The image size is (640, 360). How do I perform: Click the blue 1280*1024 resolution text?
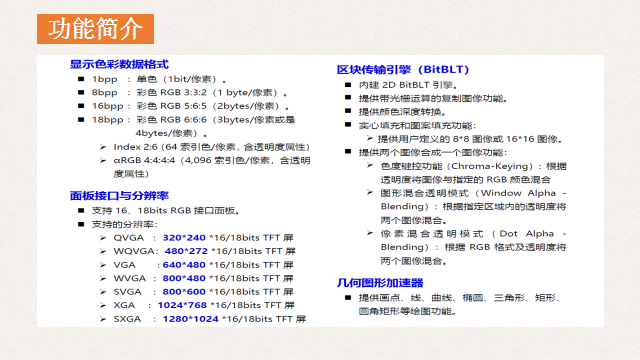pos(191,319)
